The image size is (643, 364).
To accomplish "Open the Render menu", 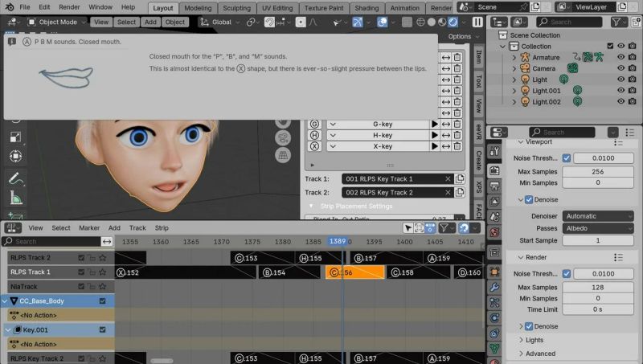I will click(69, 7).
